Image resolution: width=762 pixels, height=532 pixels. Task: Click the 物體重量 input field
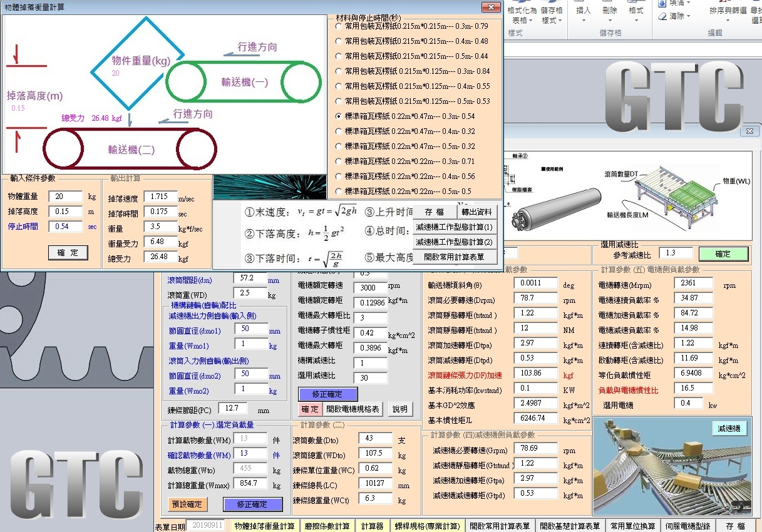pyautogui.click(x=65, y=197)
